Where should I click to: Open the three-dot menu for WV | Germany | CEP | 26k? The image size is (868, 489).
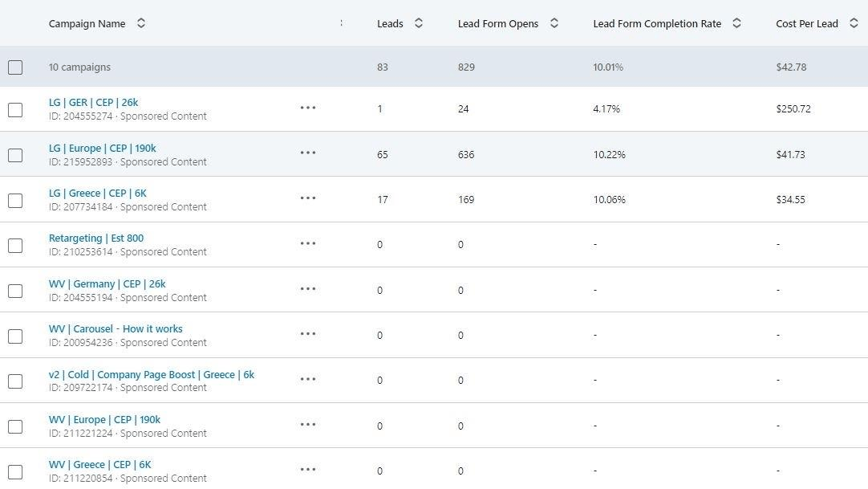click(308, 289)
